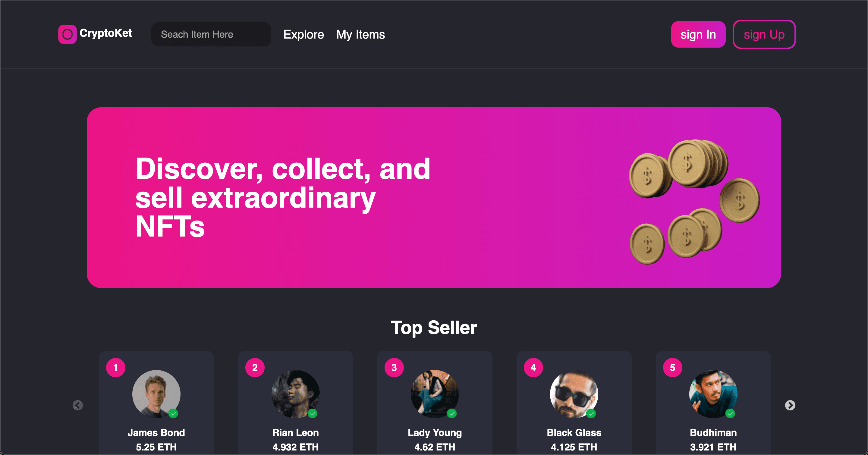Click the rank 5 badge on Budhiman card

[673, 367]
